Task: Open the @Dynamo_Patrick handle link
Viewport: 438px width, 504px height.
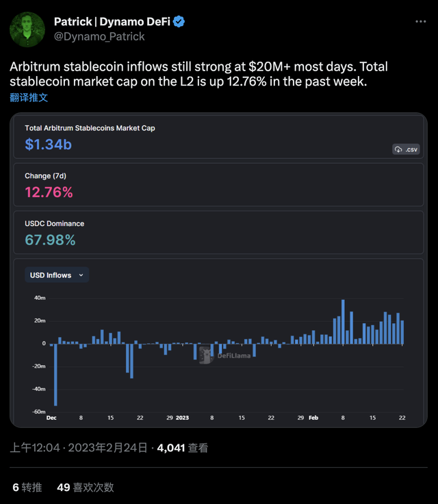Action: (x=99, y=36)
